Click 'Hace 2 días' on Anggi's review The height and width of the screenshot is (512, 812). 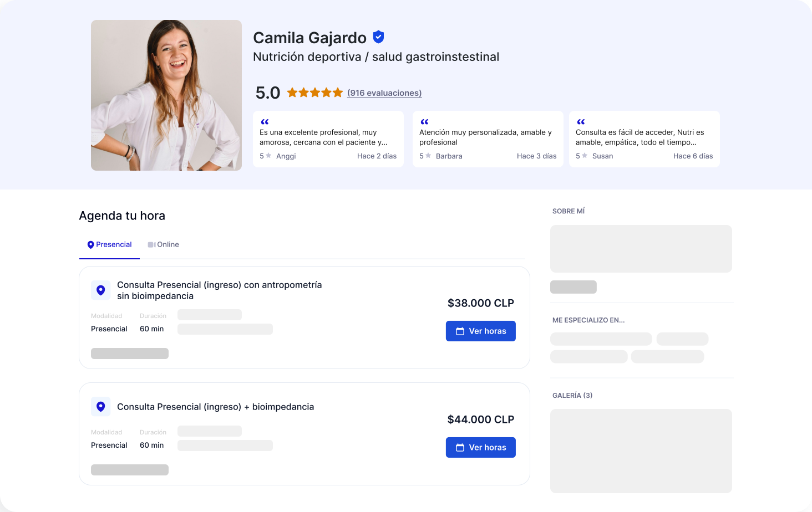377,156
